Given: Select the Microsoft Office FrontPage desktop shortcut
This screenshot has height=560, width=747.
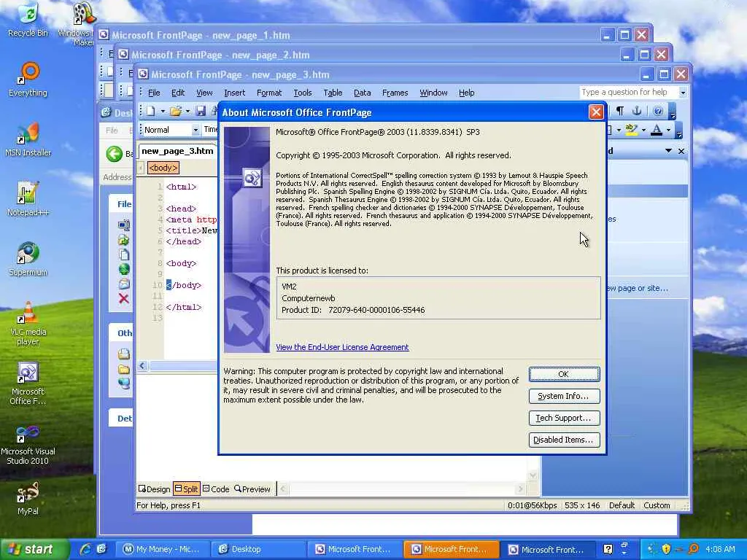Looking at the screenshot, I should 28,384.
